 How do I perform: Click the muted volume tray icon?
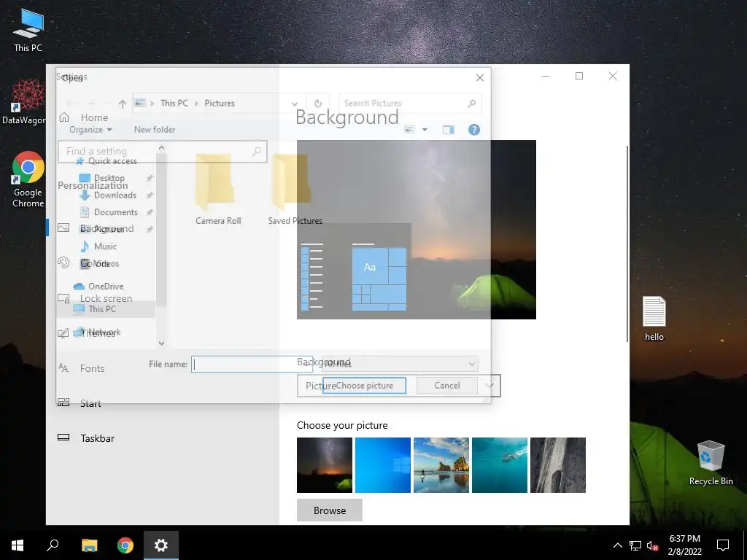pos(653,545)
